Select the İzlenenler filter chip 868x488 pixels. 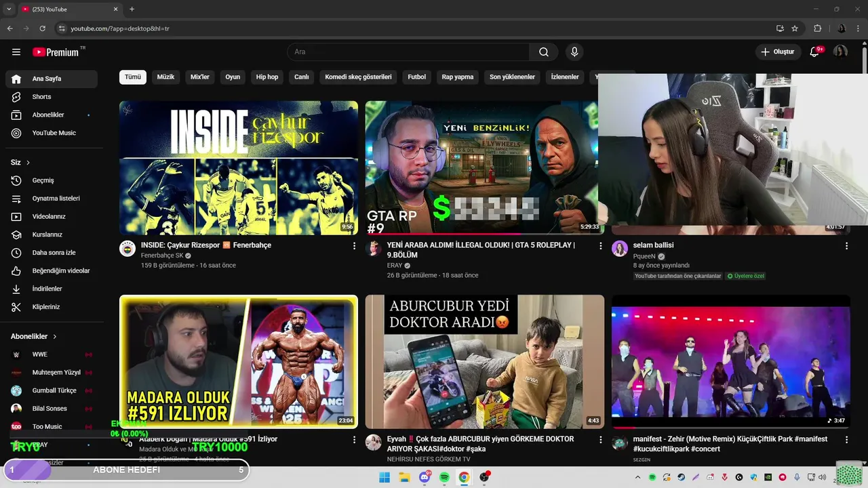(565, 77)
